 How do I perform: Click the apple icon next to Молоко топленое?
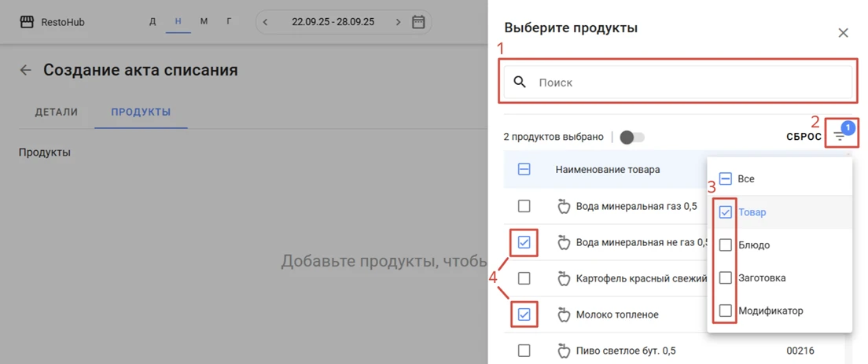coord(563,314)
